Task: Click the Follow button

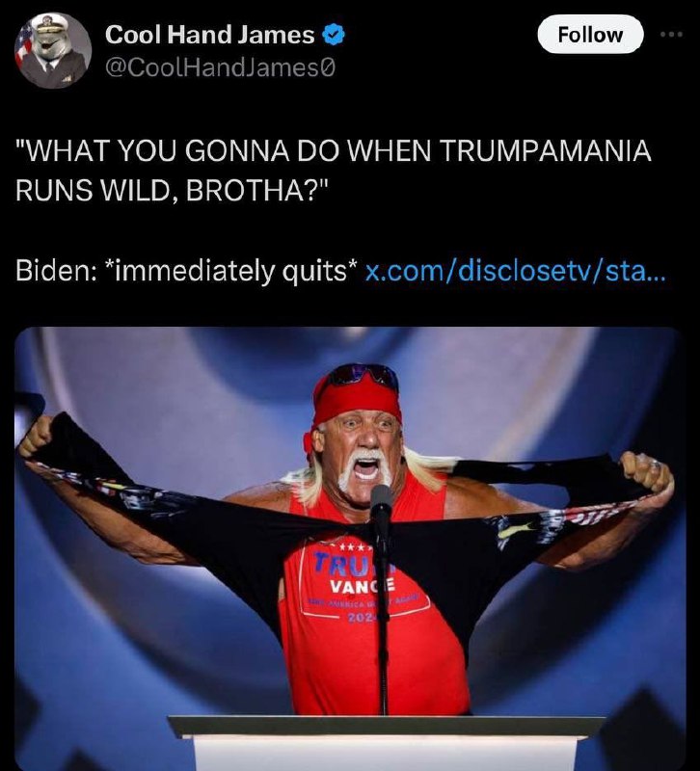Action: pos(590,35)
